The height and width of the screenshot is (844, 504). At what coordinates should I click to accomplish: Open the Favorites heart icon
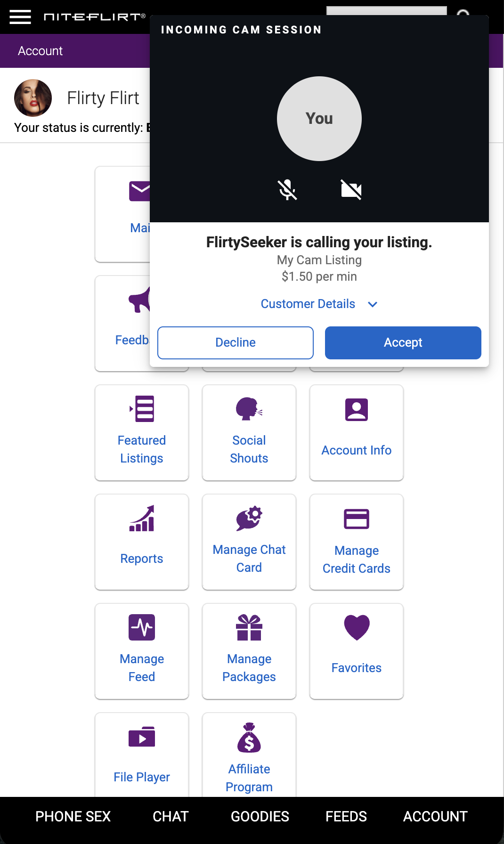[x=357, y=627]
